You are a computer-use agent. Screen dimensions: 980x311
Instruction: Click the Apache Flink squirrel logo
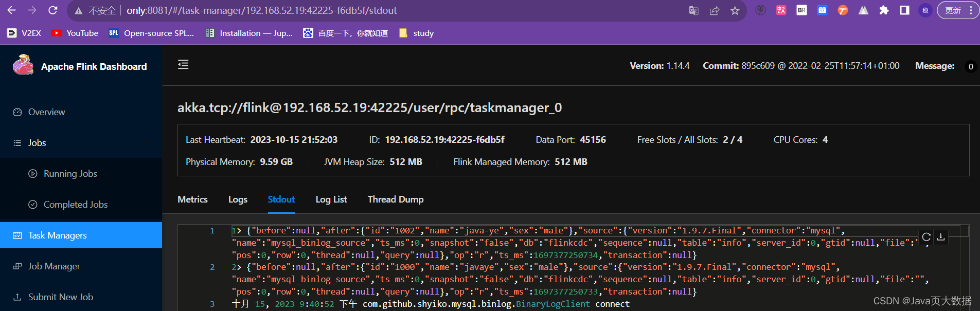23,65
